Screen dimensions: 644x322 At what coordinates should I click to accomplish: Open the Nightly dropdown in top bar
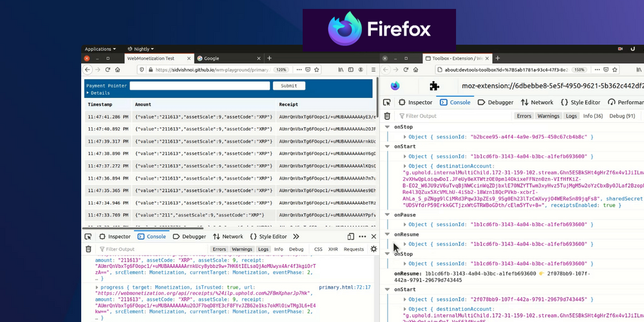[140, 49]
